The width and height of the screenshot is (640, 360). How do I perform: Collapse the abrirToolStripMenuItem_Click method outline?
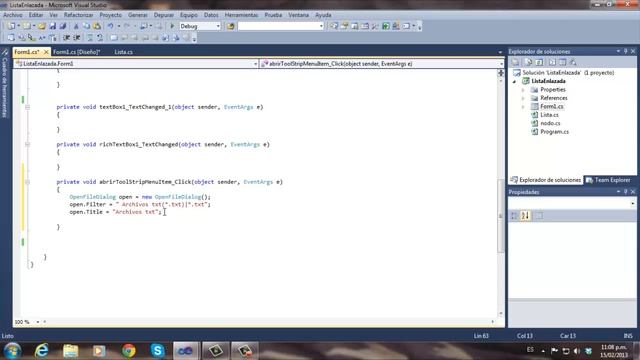pyautogui.click(x=27, y=182)
